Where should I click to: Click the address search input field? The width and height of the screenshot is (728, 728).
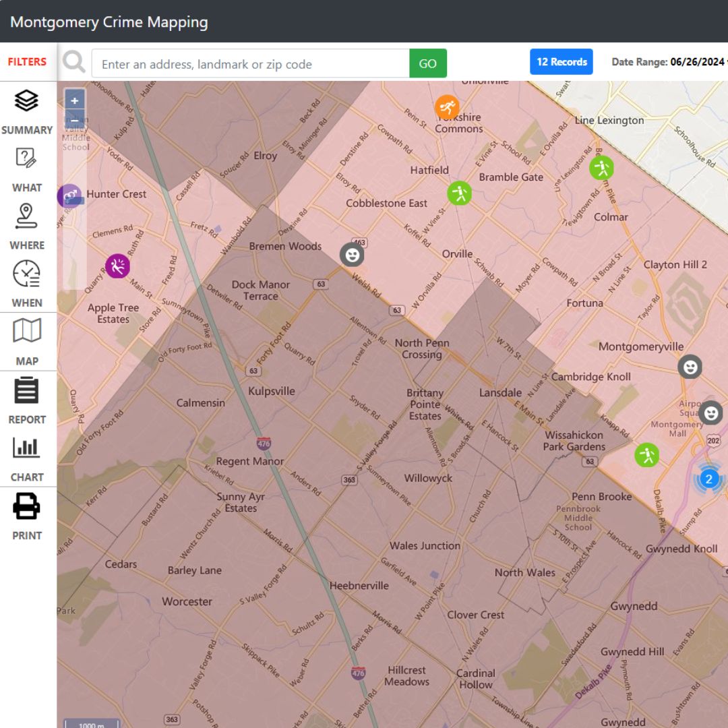coord(250,64)
